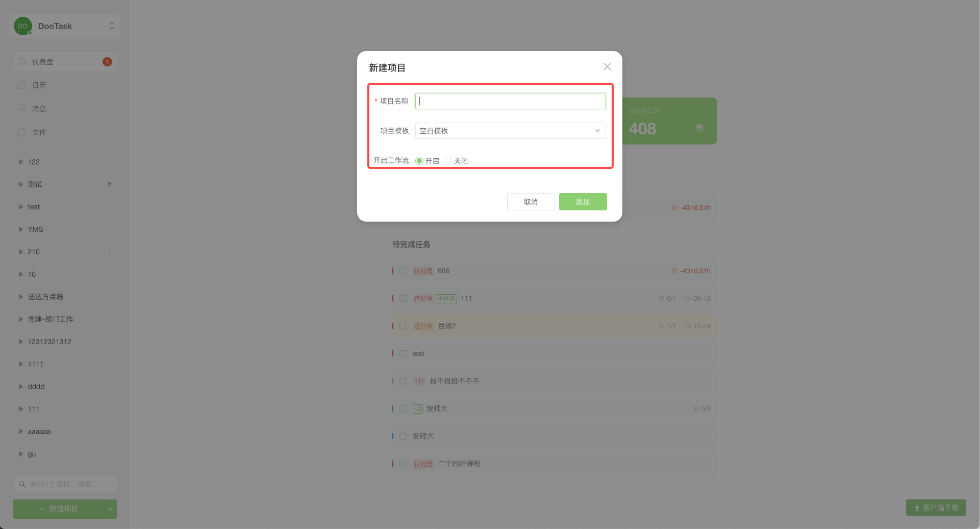Click the DooTask workspace logo avatar

click(x=22, y=26)
